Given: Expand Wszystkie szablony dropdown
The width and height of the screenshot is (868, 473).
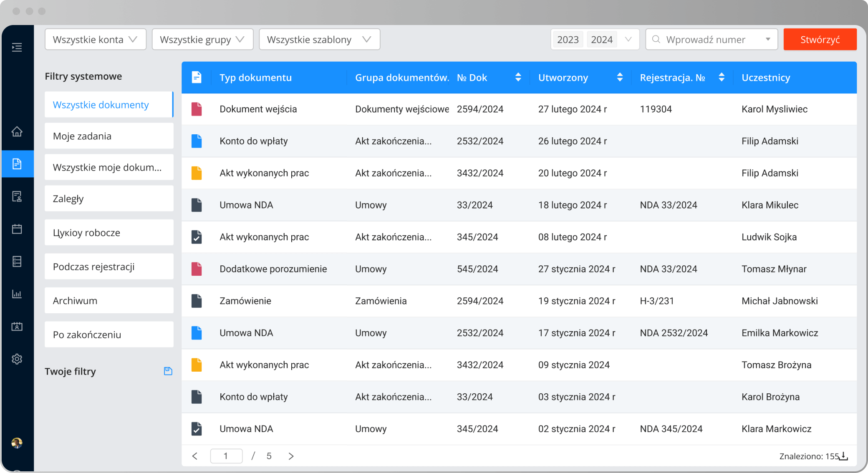Looking at the screenshot, I should pyautogui.click(x=319, y=39).
